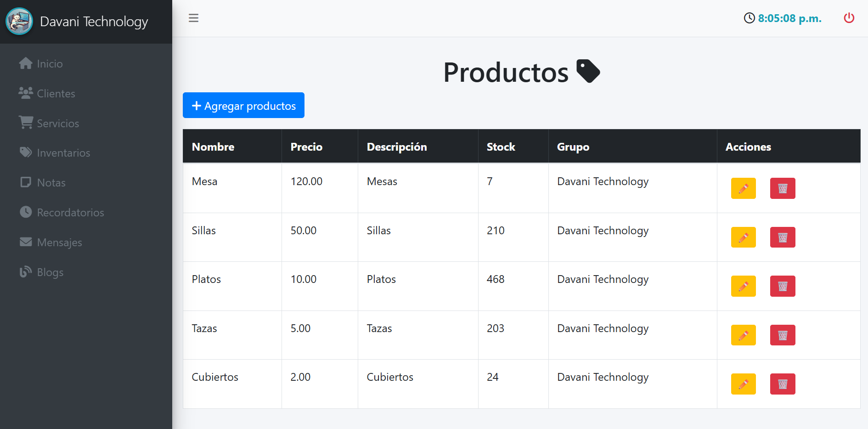Open Recordatorios using the clock icon
Screen dimensions: 868x429
point(26,212)
